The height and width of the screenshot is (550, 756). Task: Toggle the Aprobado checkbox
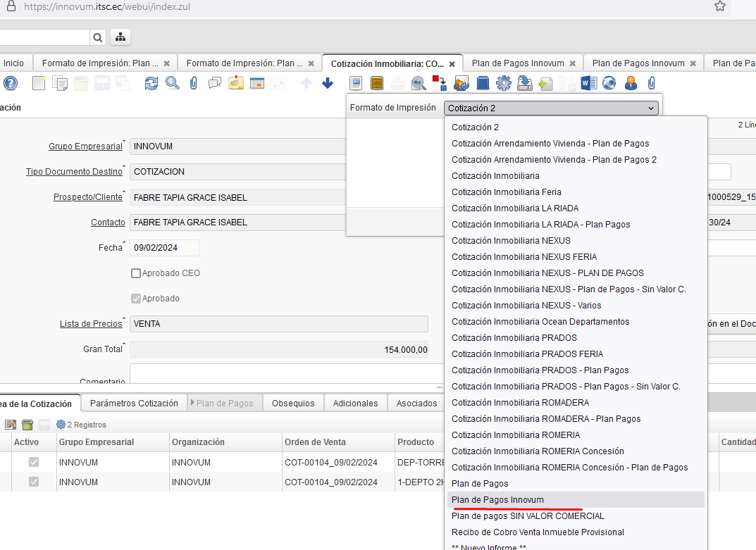(x=136, y=299)
